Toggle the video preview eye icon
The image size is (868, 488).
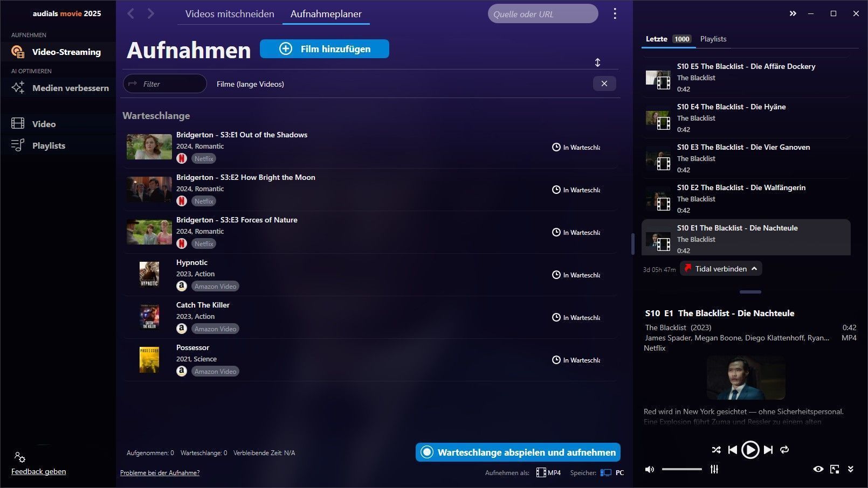point(818,469)
